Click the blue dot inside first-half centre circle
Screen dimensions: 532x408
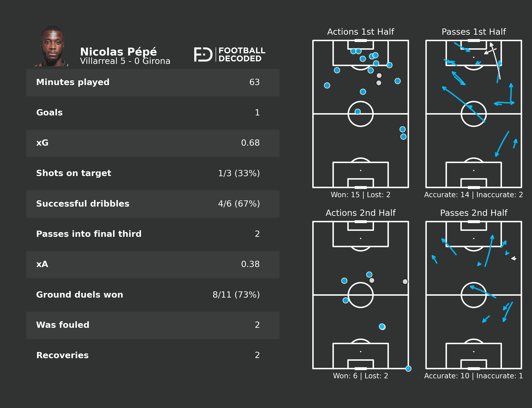(358, 112)
